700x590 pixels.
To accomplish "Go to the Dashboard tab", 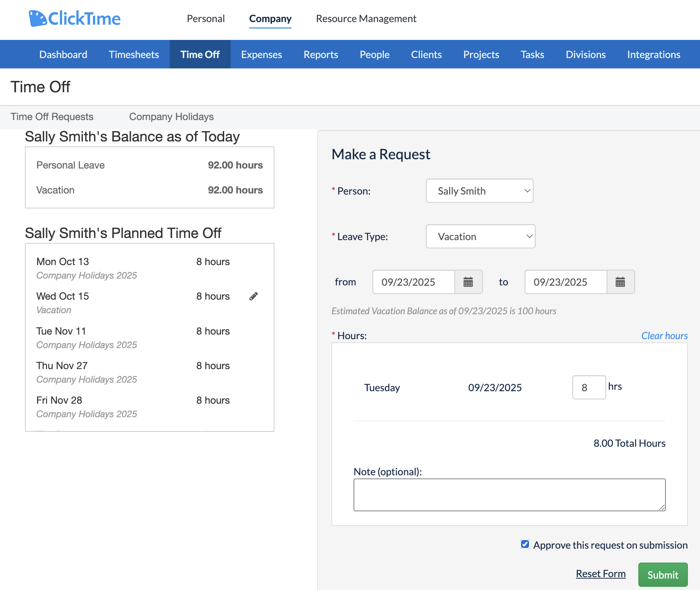I will 63,54.
